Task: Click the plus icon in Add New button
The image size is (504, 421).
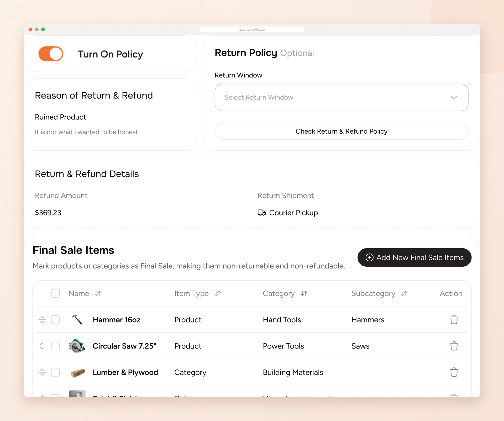Action: [x=370, y=257]
